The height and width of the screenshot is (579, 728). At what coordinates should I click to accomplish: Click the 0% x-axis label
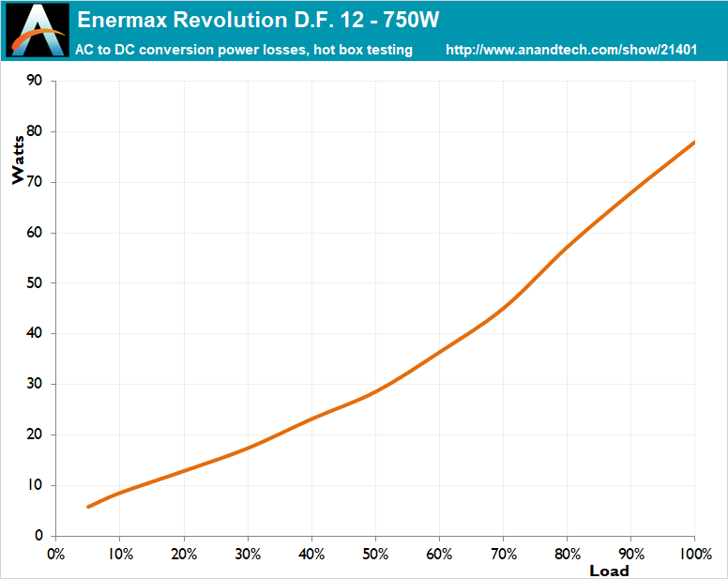tap(56, 554)
